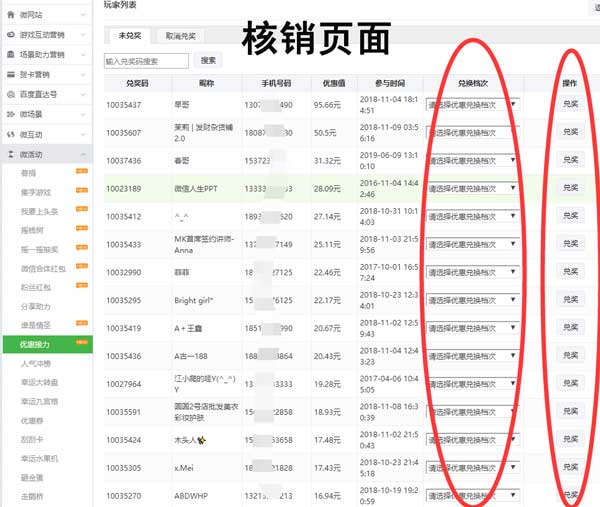The height and width of the screenshot is (507, 600).
Task: Open tier dropdown for code 10035437
Action: click(473, 105)
